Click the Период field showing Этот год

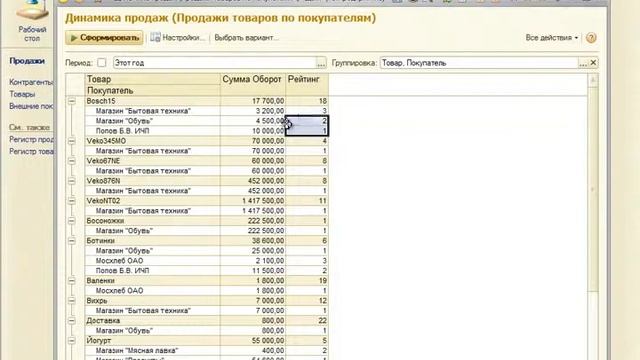[x=215, y=63]
